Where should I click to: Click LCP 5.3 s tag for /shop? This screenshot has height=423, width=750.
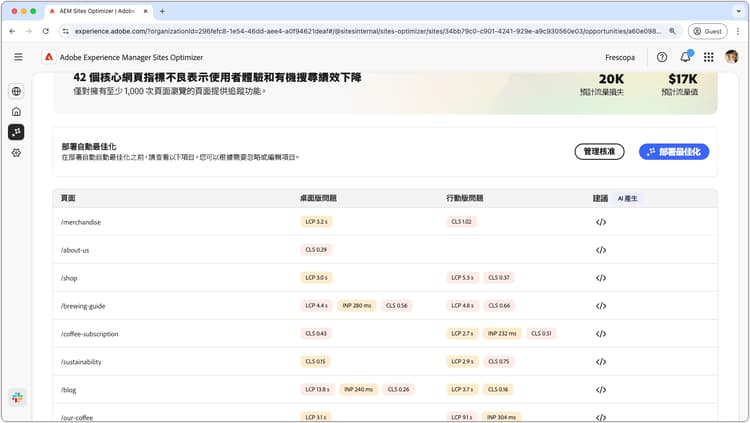tap(462, 278)
